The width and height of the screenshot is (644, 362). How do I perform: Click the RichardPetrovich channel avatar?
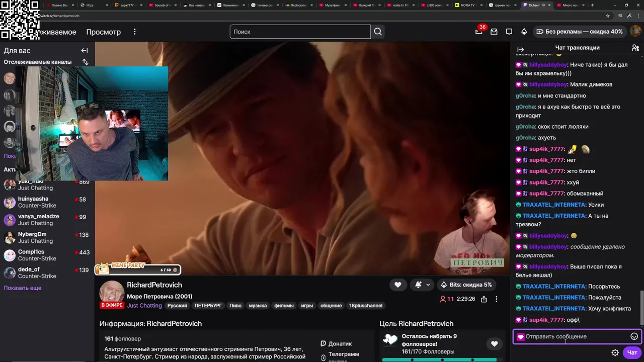pos(112,294)
